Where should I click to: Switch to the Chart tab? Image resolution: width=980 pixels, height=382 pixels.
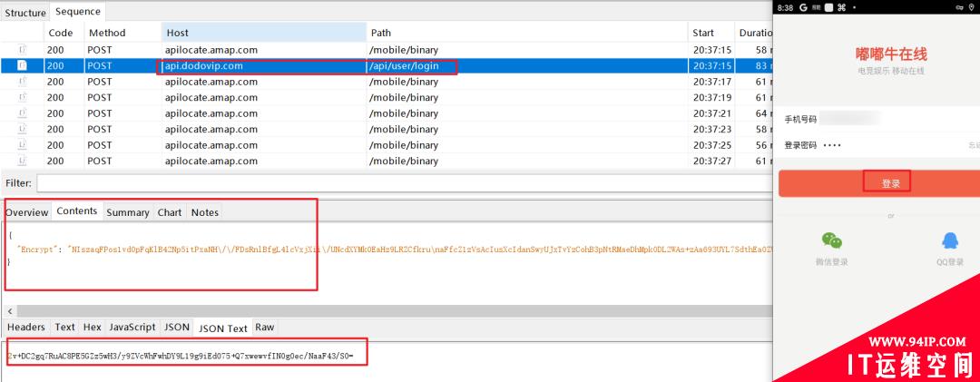pos(170,212)
